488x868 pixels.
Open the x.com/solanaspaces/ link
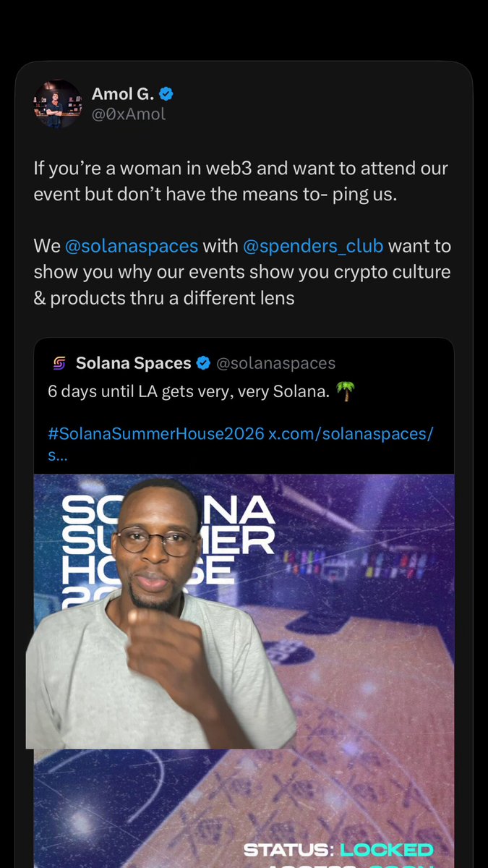pos(351,434)
